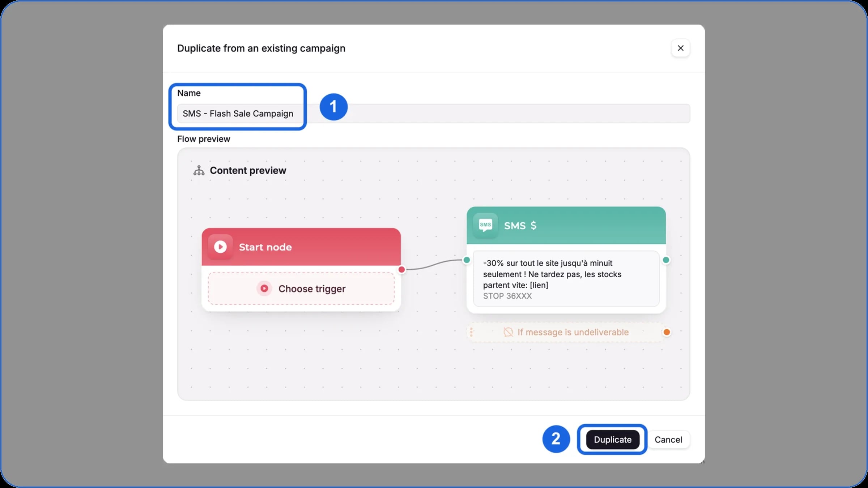
Task: Click the campaign Name input field
Action: click(x=433, y=114)
